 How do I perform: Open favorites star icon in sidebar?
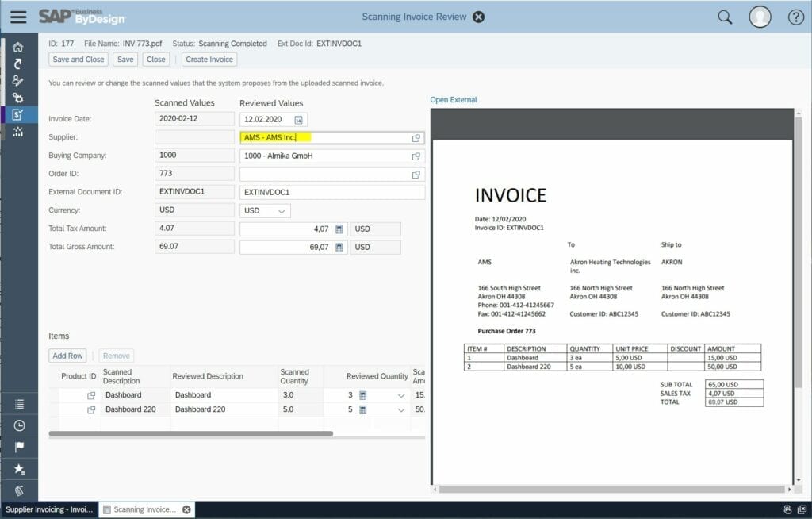[19, 469]
